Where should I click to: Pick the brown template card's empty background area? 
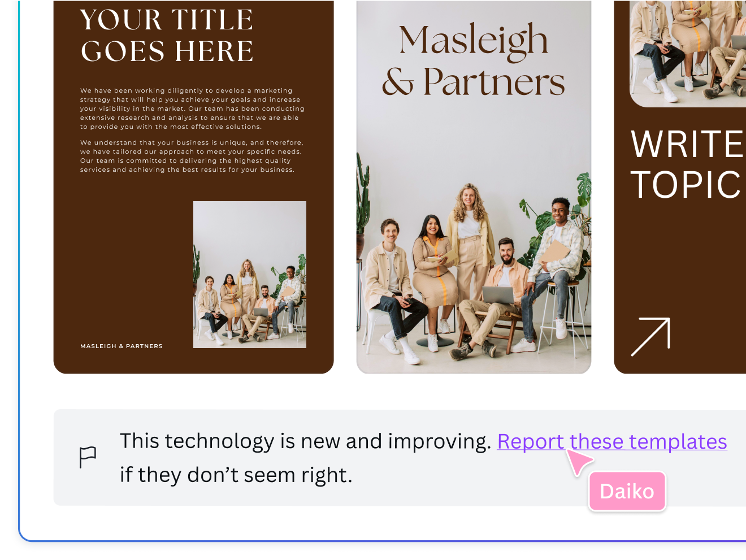pos(124,260)
